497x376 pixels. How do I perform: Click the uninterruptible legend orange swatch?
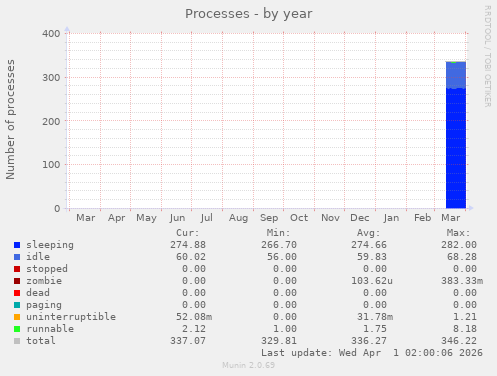click(17, 317)
